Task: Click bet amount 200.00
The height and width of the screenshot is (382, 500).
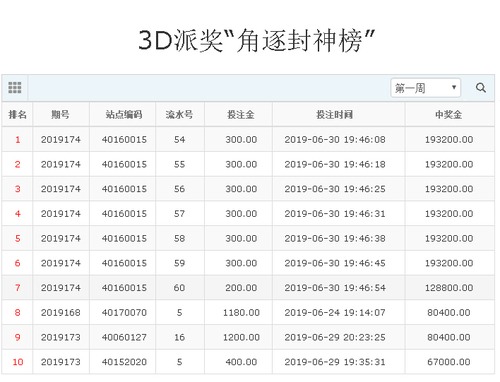Action: (x=241, y=288)
